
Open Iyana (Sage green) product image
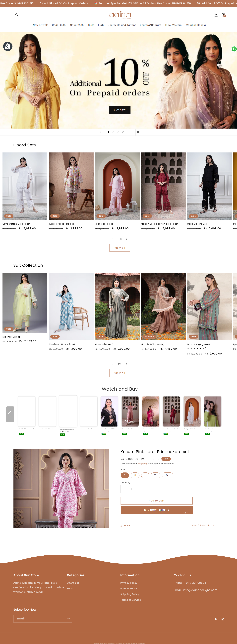pyautogui.click(x=209, y=307)
